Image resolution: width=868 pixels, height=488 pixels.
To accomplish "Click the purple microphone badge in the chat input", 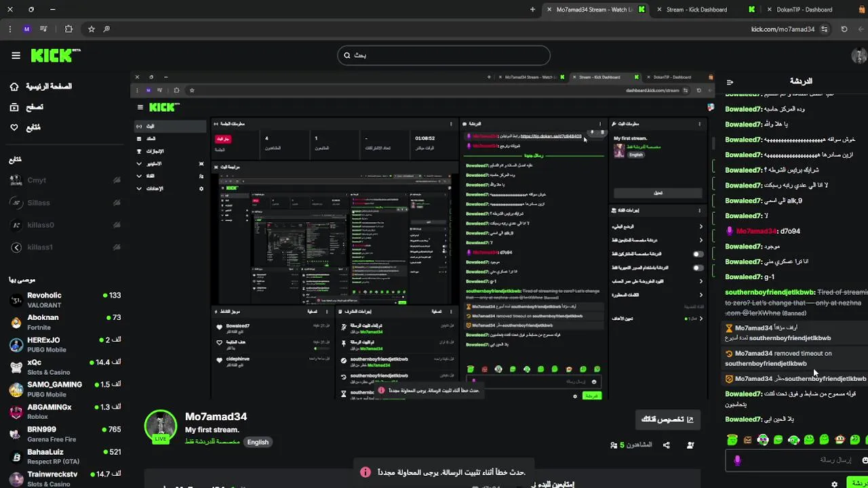I will coord(737,460).
